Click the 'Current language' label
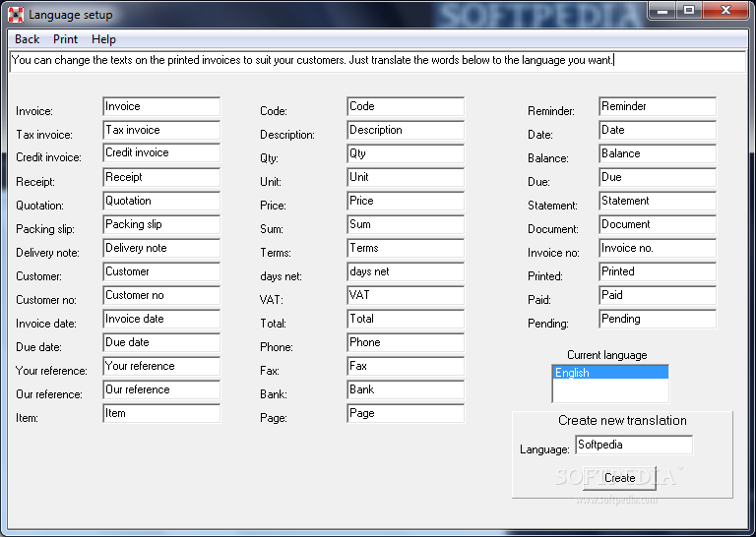This screenshot has width=756, height=537. pyautogui.click(x=607, y=355)
